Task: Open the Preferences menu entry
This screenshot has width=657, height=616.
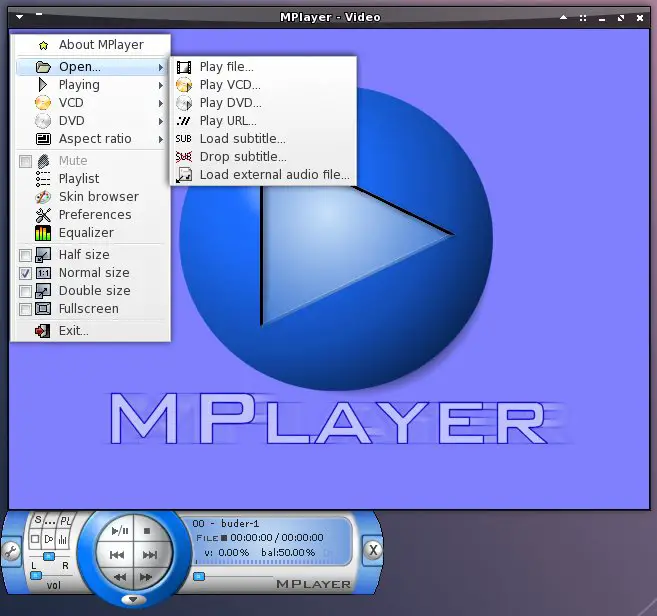Action: tap(91, 215)
